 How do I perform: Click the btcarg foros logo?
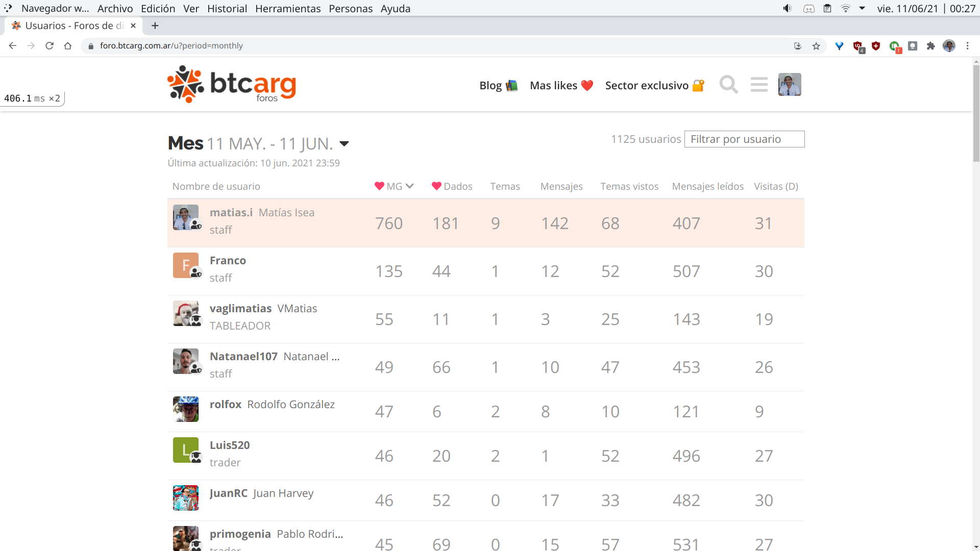(x=232, y=85)
